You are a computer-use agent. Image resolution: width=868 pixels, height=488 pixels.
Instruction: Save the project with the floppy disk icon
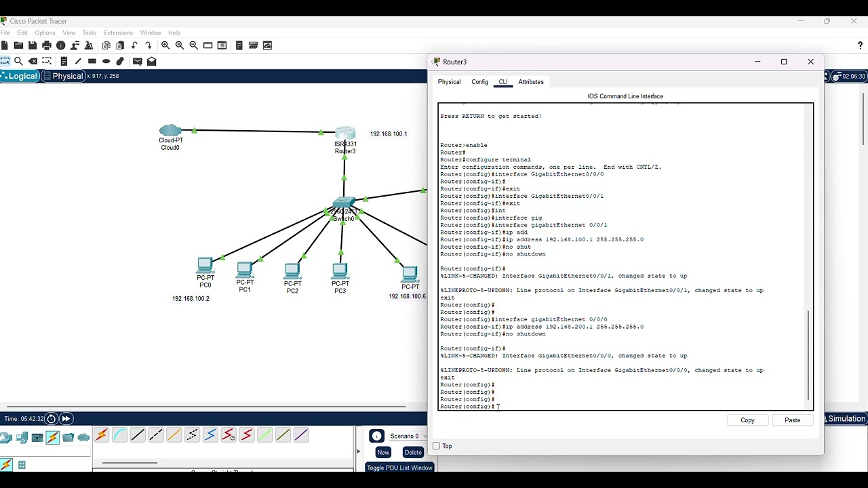(33, 45)
